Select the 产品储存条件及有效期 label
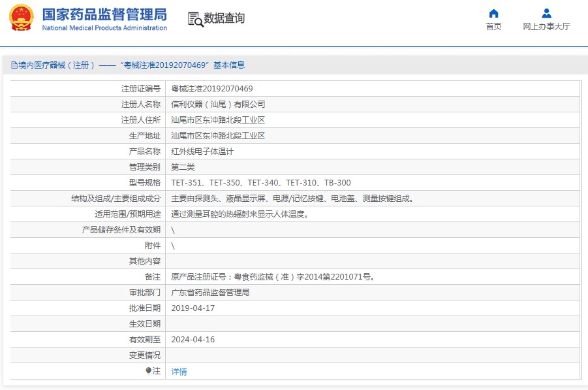The width and height of the screenshot is (588, 390). pos(121,230)
